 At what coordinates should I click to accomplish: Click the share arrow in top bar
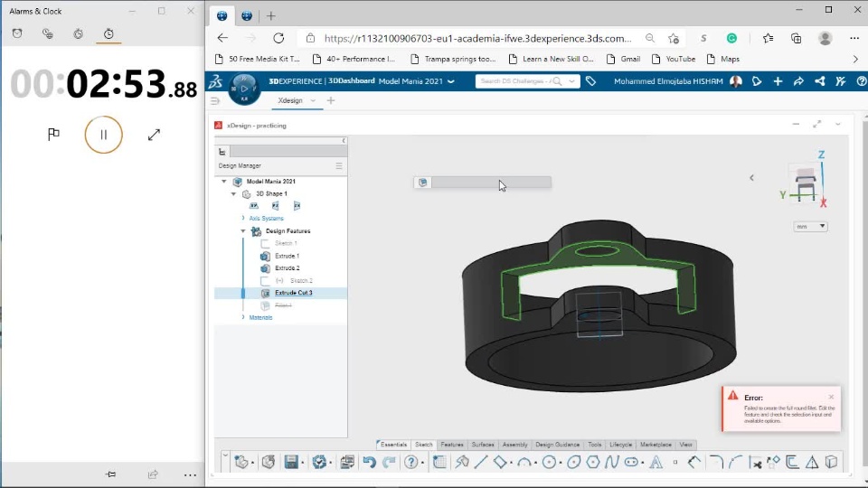click(x=798, y=81)
